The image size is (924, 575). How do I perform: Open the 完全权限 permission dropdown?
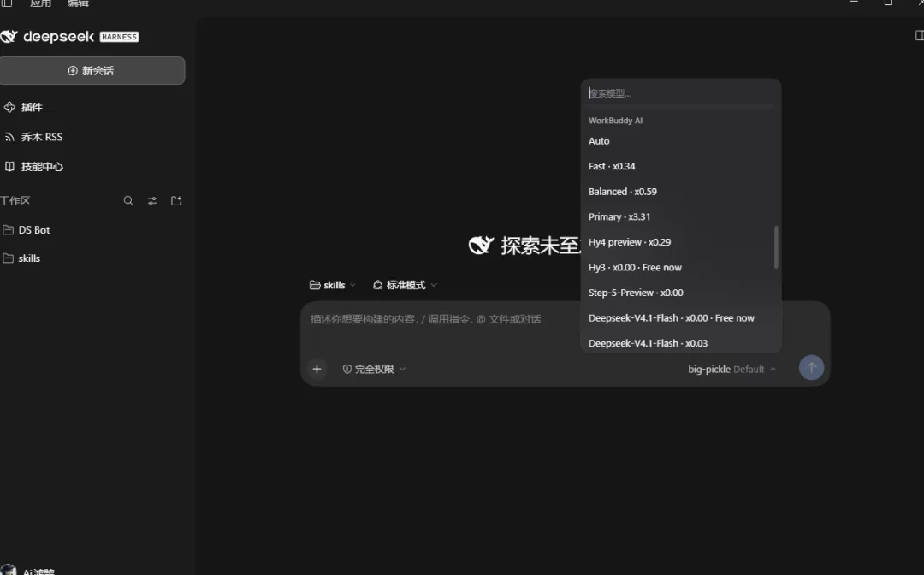374,369
